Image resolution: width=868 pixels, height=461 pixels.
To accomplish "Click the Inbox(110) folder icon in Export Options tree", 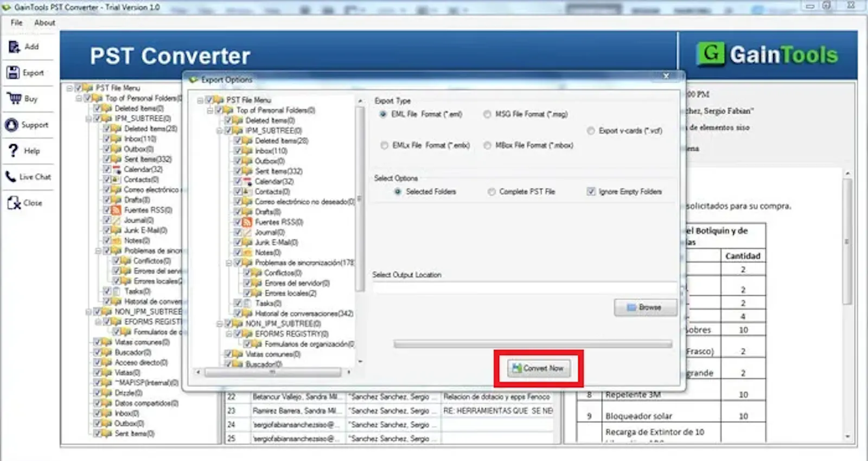I will coord(247,151).
